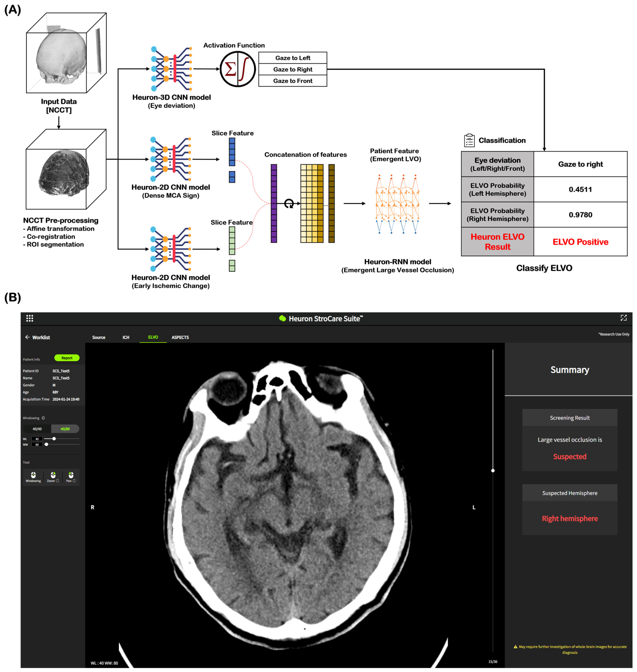Open the app grid menu icon
The width and height of the screenshot is (637, 672).
coord(30,318)
